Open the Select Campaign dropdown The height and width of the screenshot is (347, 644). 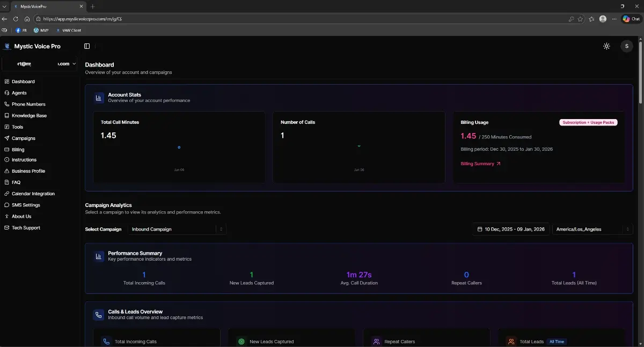[177, 229]
